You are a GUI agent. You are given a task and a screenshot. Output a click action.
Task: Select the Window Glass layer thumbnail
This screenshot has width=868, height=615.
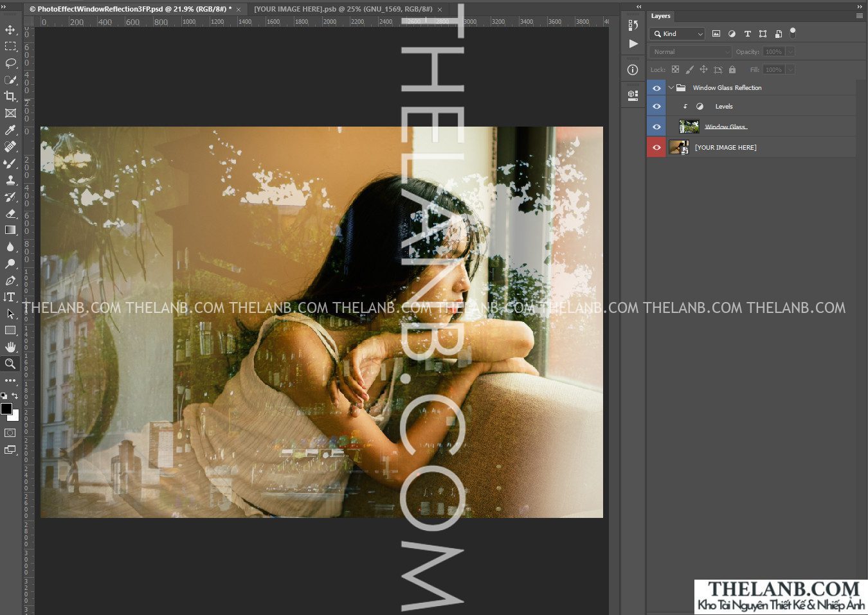pos(689,127)
